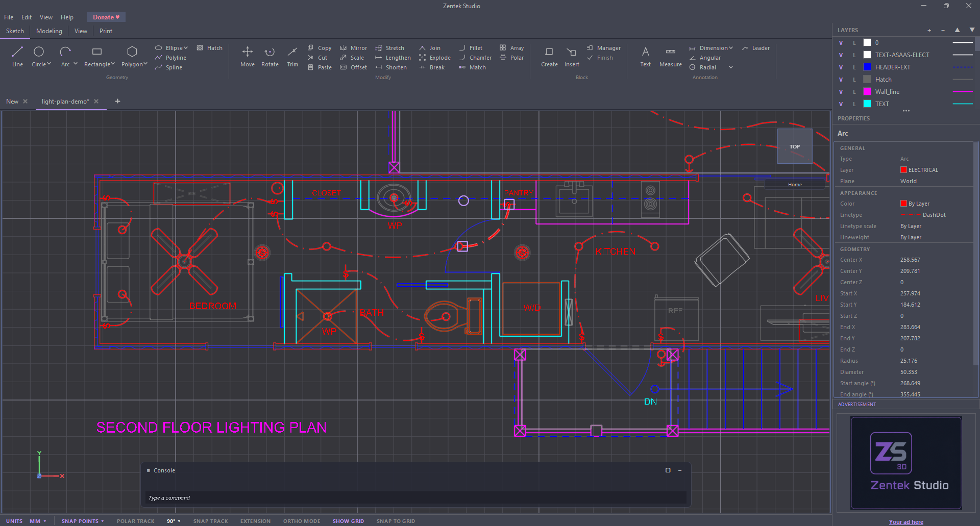980x526 pixels.
Task: Select the Rectangle tool
Action: (x=96, y=56)
